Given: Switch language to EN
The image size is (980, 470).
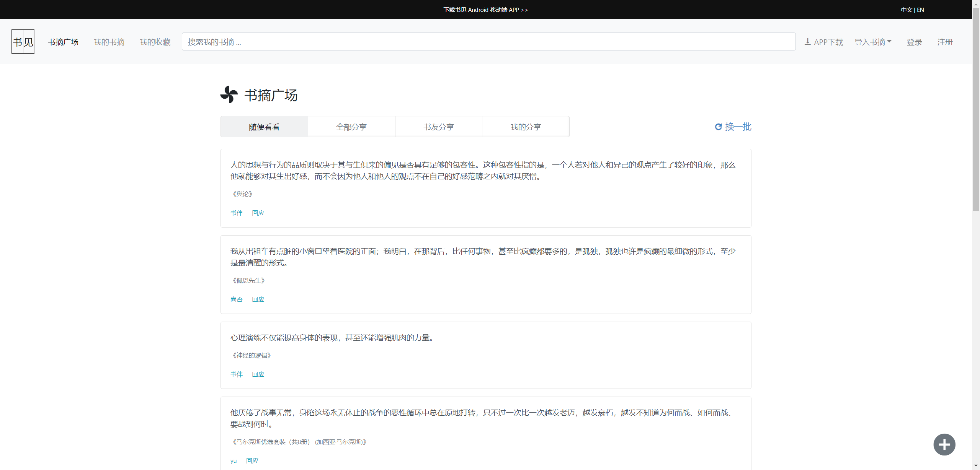Looking at the screenshot, I should click(x=921, y=10).
